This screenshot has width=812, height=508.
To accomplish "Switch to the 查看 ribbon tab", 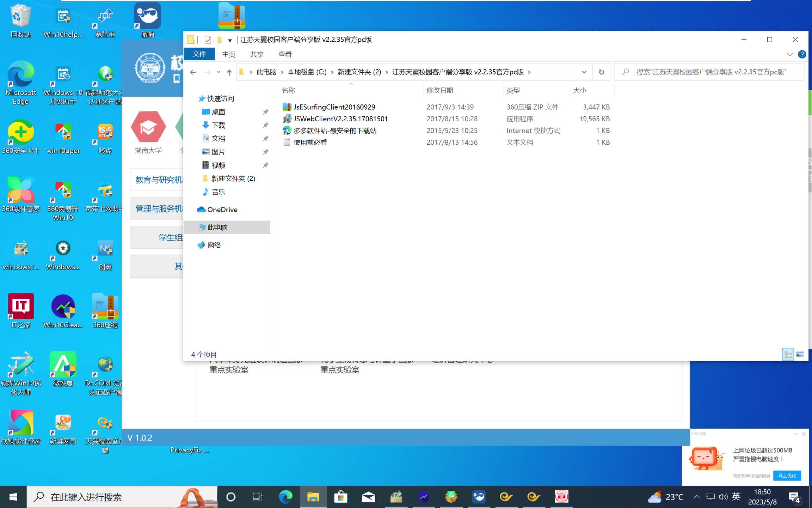I will click(285, 54).
